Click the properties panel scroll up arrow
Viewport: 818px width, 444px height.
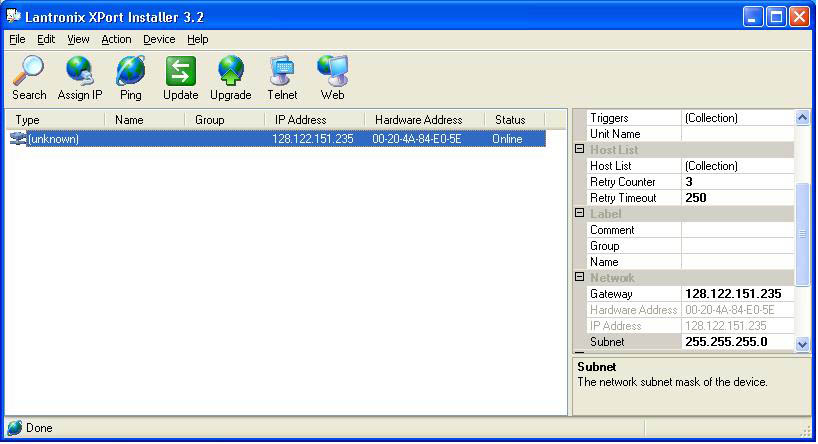[802, 117]
